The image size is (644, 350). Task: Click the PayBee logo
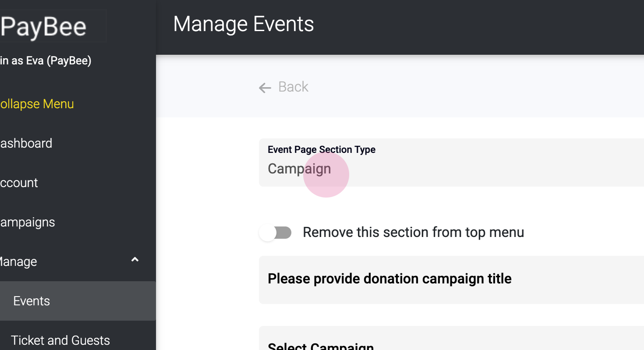(44, 27)
